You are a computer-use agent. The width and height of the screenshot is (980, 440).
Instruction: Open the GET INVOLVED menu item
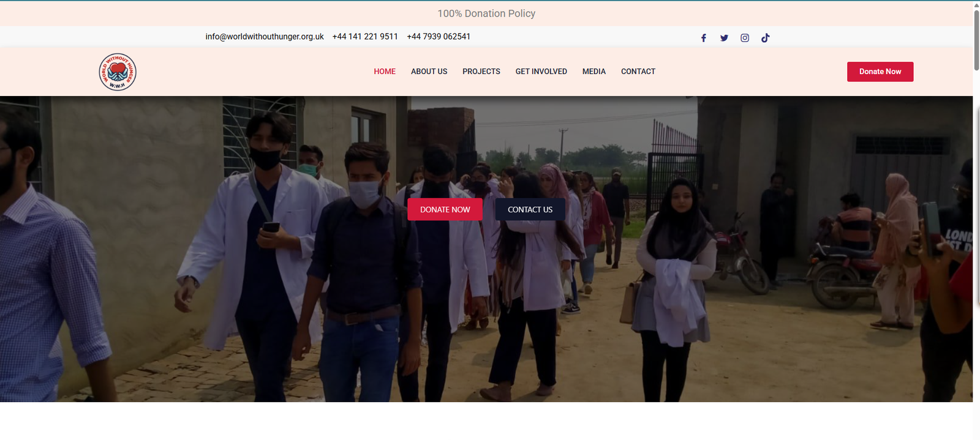point(541,72)
